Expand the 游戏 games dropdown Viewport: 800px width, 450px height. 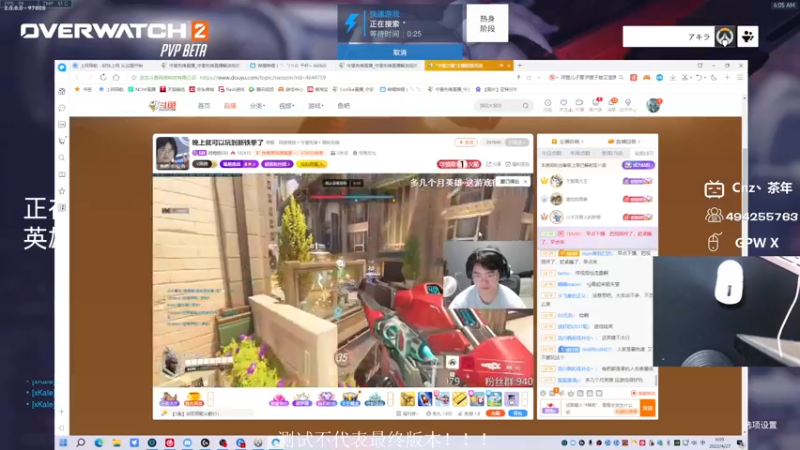pos(315,106)
